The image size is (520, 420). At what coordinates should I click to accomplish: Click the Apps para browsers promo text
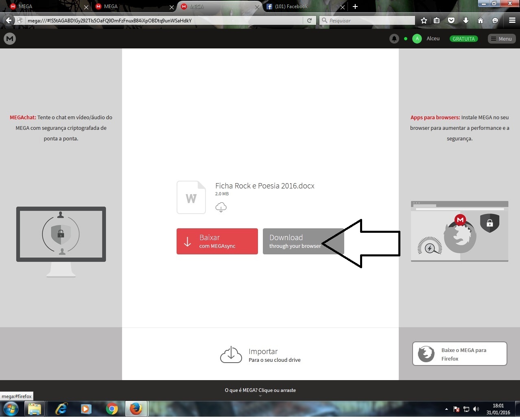[460, 128]
